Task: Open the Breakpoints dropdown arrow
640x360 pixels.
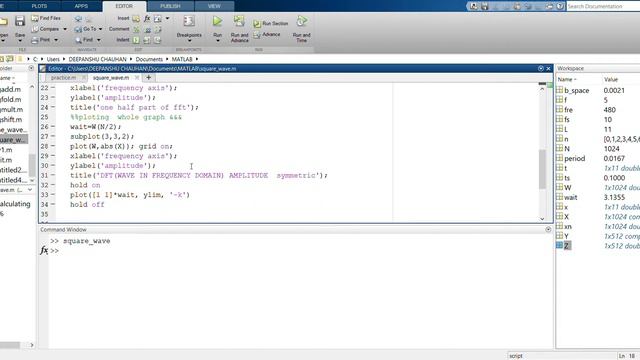Action: point(189,41)
